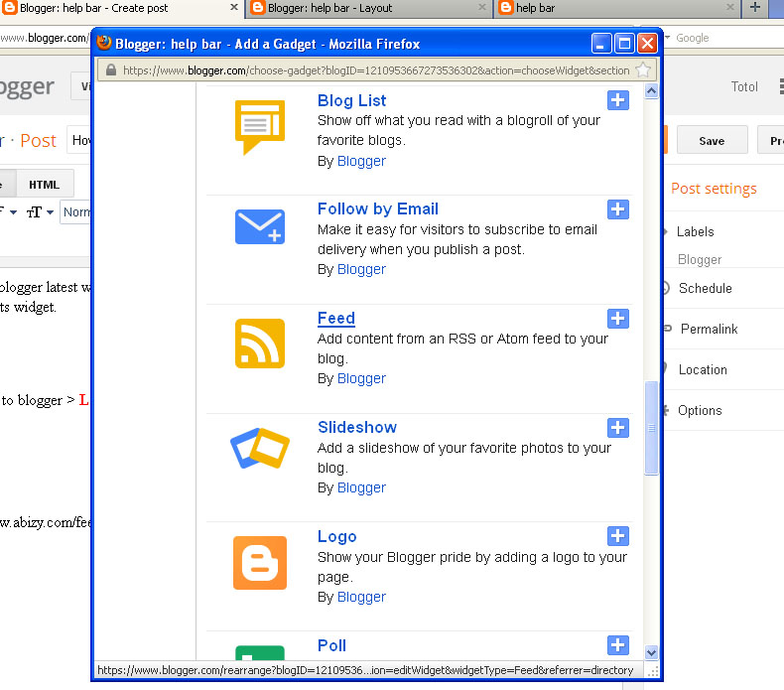Open Options in Post settings
The image size is (784, 690).
click(700, 410)
